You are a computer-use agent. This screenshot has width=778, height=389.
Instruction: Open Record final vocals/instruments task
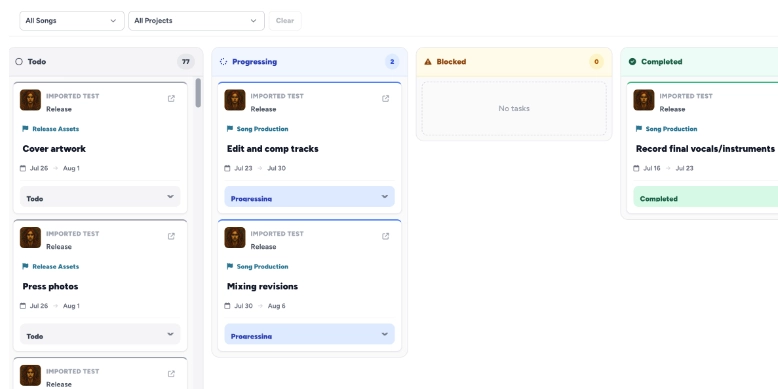point(705,149)
